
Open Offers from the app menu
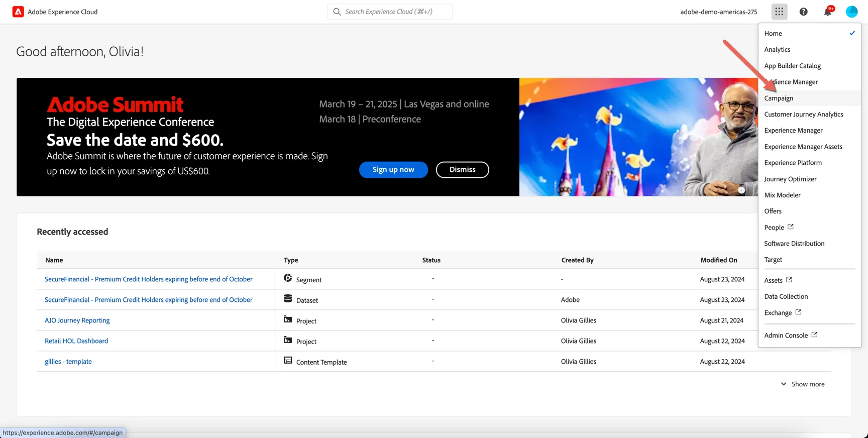pos(810,211)
